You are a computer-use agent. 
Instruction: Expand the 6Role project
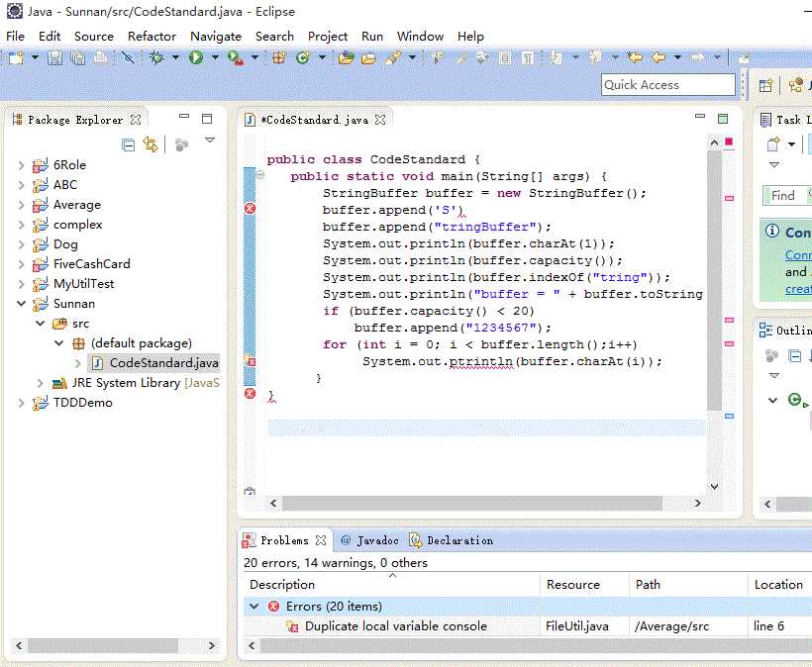(x=21, y=165)
